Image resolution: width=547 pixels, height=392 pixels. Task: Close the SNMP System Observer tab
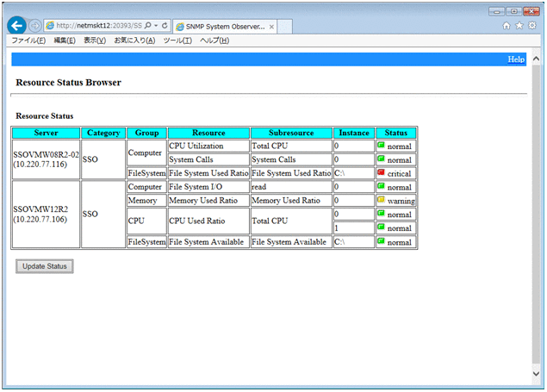tap(272, 26)
